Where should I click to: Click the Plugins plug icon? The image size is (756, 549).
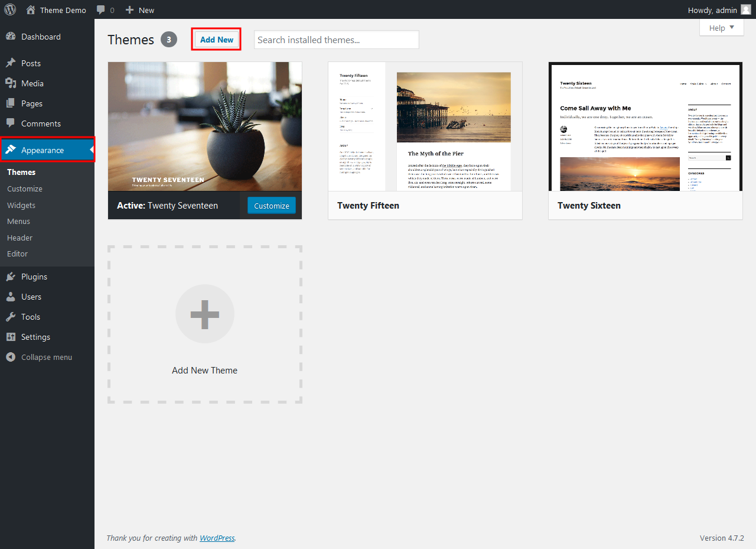pyautogui.click(x=11, y=277)
